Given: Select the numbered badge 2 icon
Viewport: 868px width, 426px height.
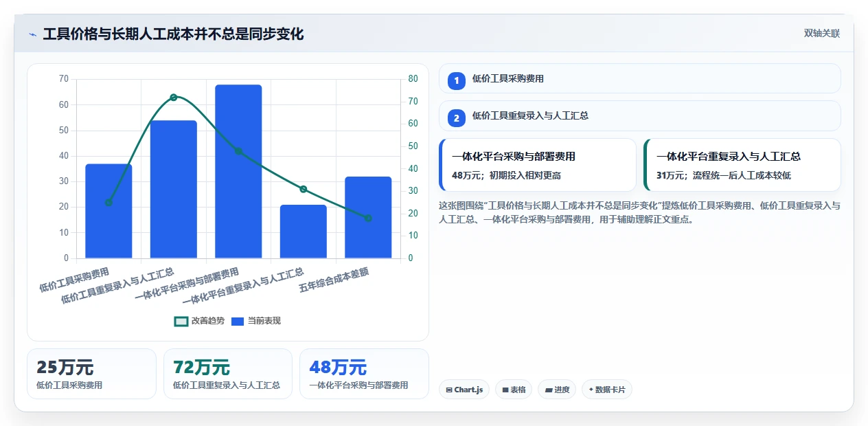Looking at the screenshot, I should pos(457,118).
